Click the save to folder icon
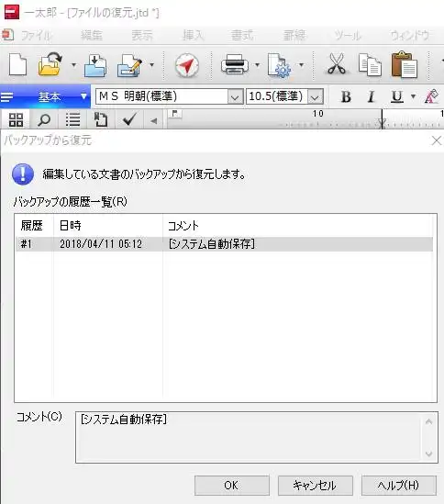 pyautogui.click(x=95, y=65)
